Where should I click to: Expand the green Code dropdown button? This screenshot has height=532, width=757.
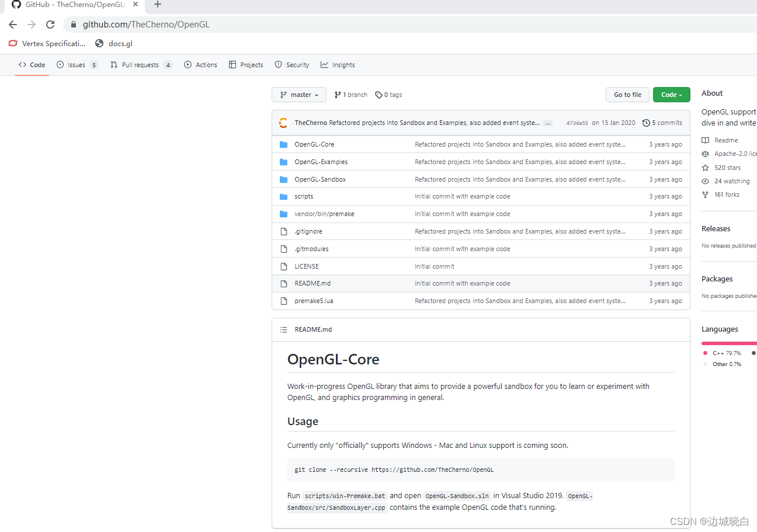pyautogui.click(x=672, y=95)
